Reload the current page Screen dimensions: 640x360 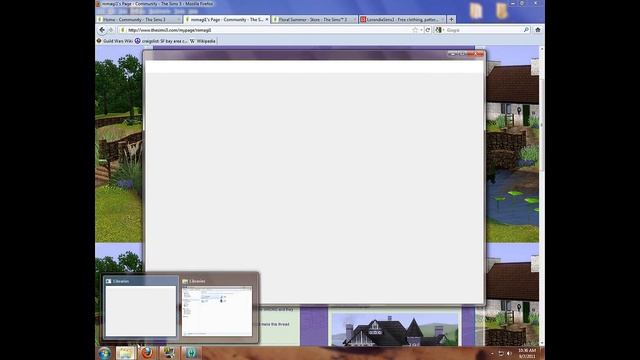point(428,30)
